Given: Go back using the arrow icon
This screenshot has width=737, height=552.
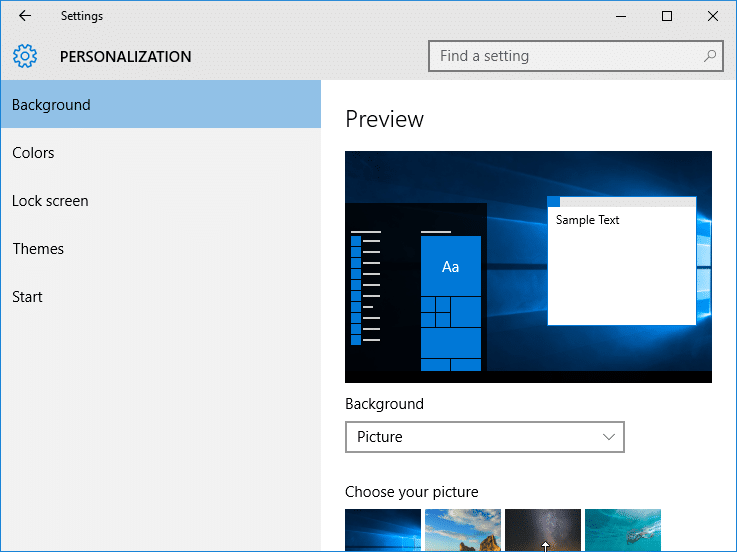Looking at the screenshot, I should click(x=25, y=16).
